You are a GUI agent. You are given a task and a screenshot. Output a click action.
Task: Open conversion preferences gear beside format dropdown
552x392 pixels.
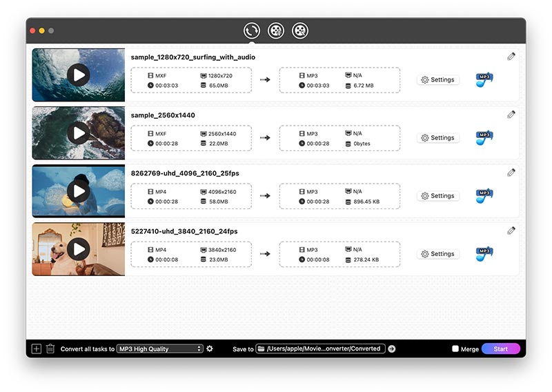pyautogui.click(x=210, y=349)
